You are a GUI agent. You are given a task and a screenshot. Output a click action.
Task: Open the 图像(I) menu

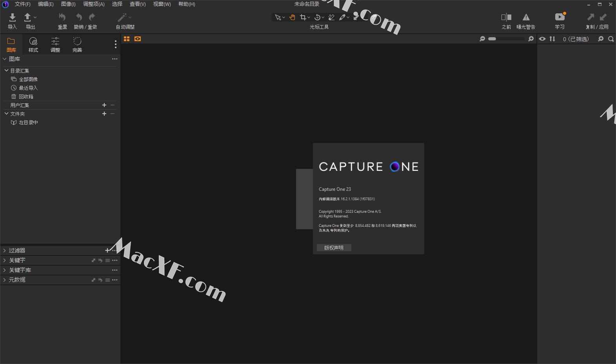point(68,4)
